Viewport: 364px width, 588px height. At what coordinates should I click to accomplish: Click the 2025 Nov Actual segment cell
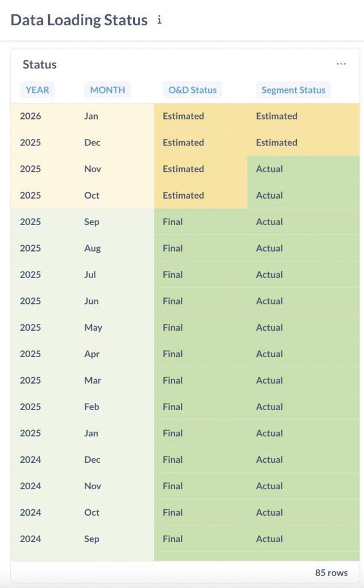(269, 169)
